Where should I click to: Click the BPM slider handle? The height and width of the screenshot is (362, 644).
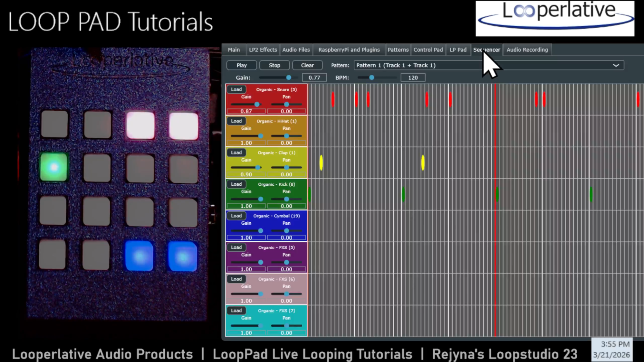(x=371, y=78)
